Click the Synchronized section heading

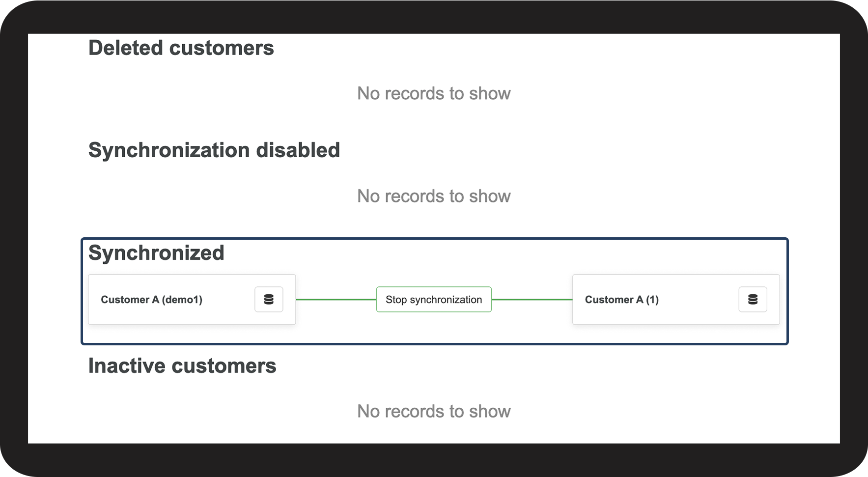click(x=156, y=253)
